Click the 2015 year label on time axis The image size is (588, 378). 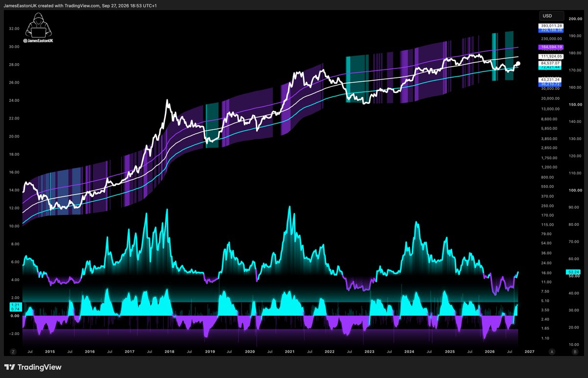[x=50, y=352]
